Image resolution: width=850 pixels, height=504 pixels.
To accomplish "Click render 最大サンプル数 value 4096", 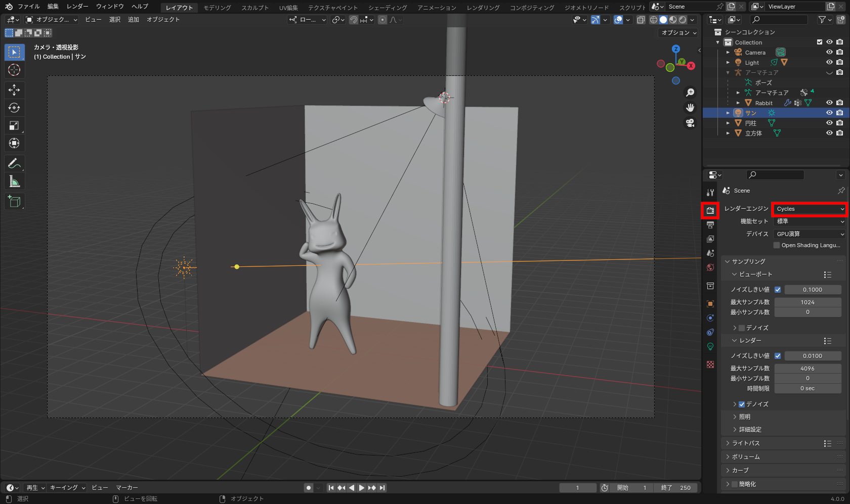I will (x=807, y=369).
